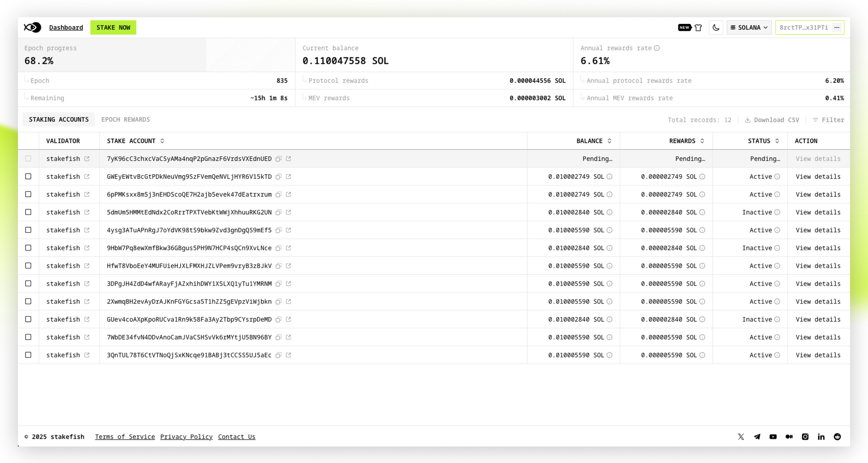868x463 pixels.
Task: Show balance info for 4ysg3ATuAPnR row
Action: pyautogui.click(x=609, y=230)
